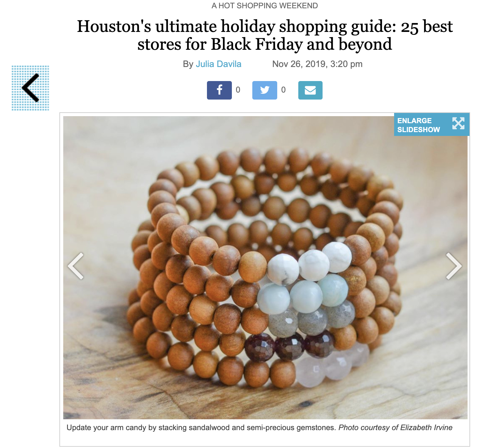This screenshot has height=448, width=488.
Task: Advance to the next slide using the right chevron
Action: (x=454, y=266)
